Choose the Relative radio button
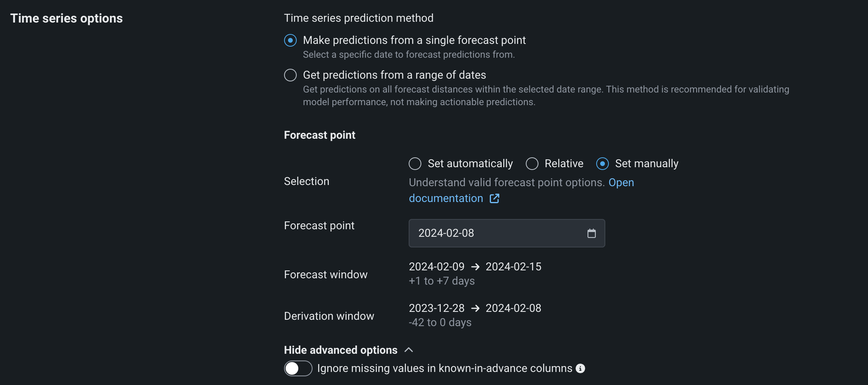This screenshot has height=385, width=868. (532, 164)
